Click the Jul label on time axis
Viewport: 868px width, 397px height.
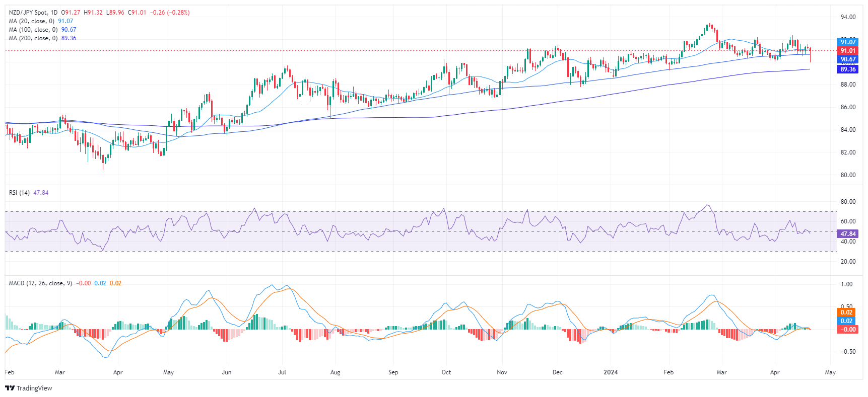tap(282, 372)
